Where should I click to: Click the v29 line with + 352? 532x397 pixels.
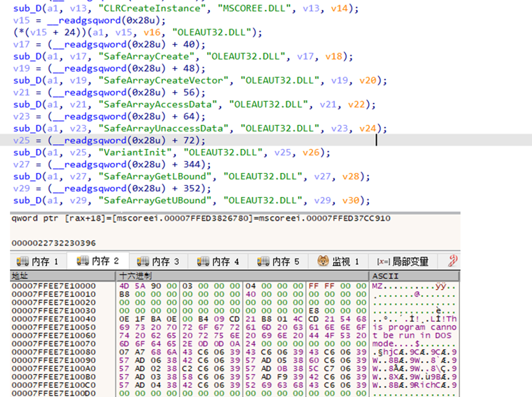[112, 188]
